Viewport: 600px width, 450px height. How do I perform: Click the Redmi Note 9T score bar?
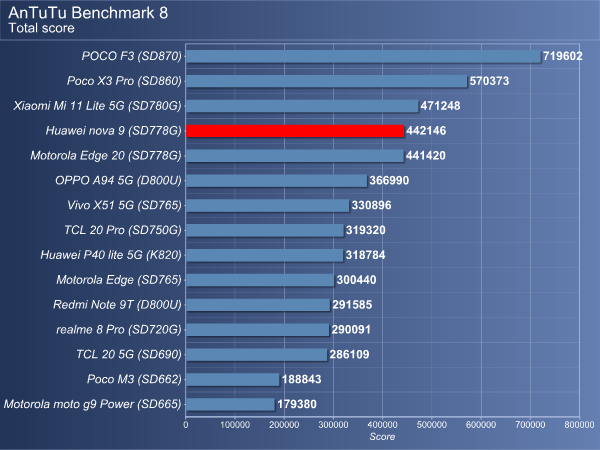click(258, 305)
